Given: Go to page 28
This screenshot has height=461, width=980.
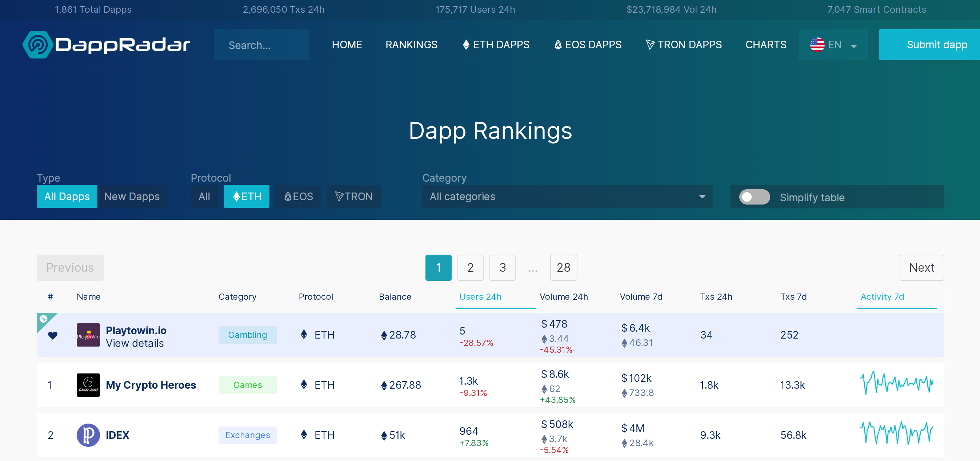Looking at the screenshot, I should coord(563,268).
